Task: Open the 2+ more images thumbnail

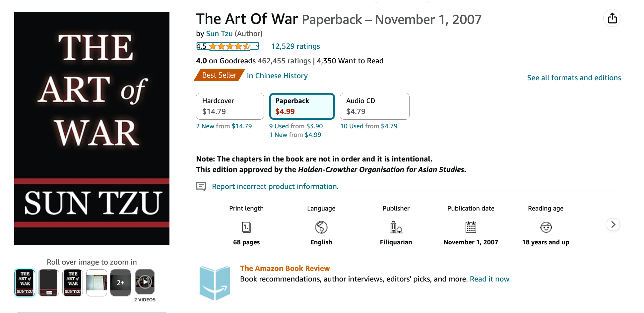Action: pos(120,282)
